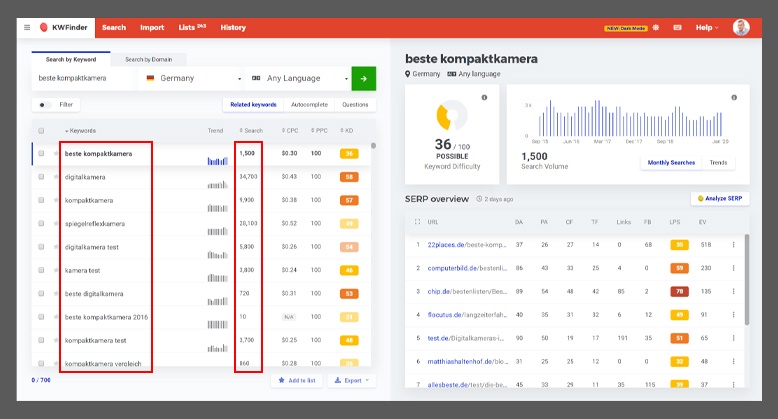Star the digitalkamera keyword as favorite
This screenshot has height=419, width=778.
(x=55, y=176)
